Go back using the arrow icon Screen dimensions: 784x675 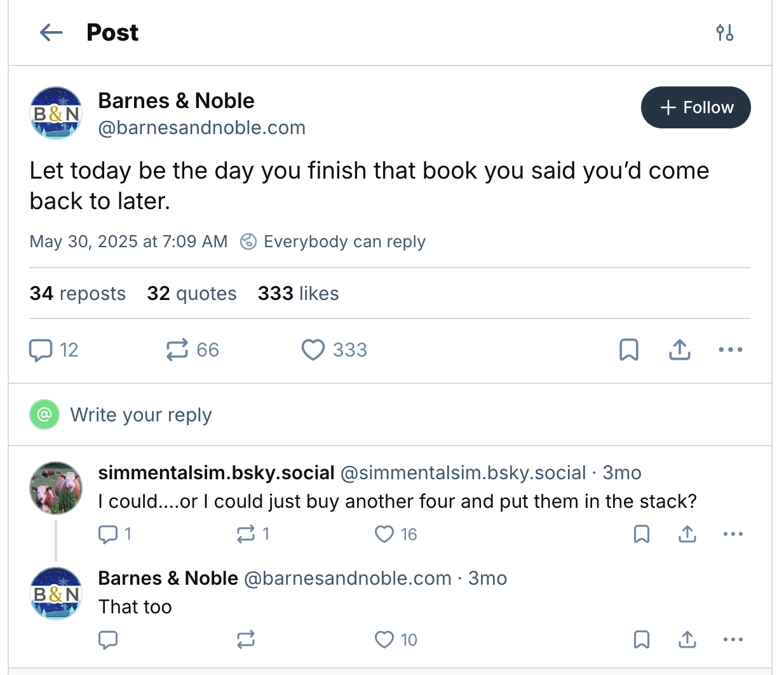(x=51, y=32)
